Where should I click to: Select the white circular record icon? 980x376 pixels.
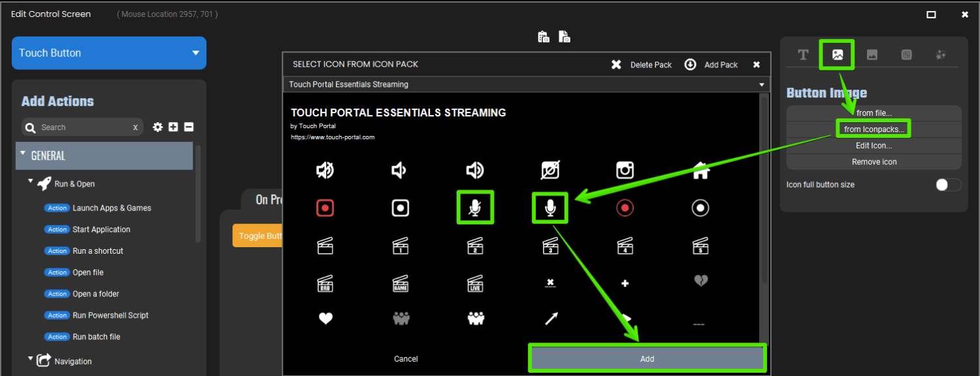coord(700,208)
